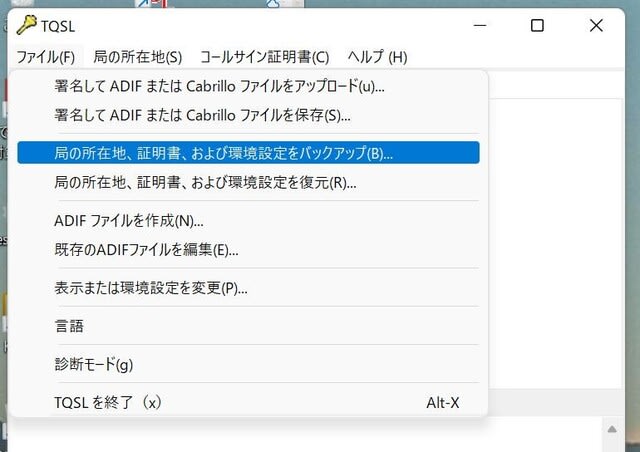
Task: Choose sign and upload ADIF or Cabrillo file
Action: [219, 86]
